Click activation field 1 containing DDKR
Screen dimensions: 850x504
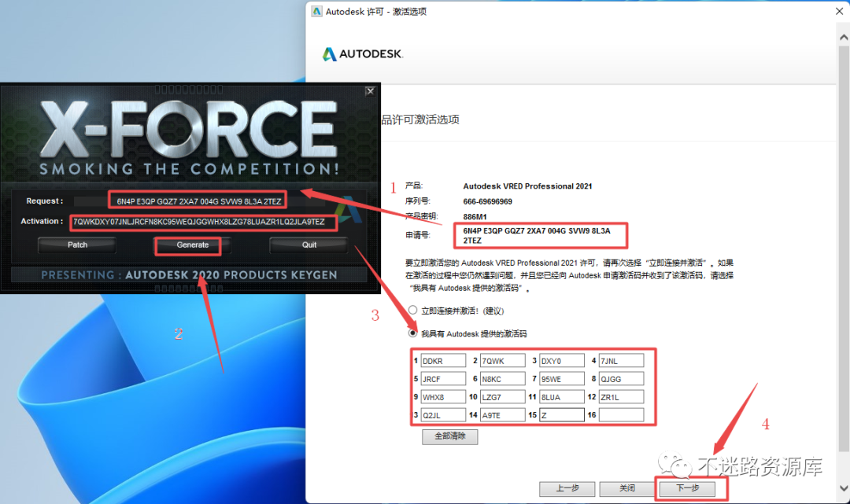[443, 361]
